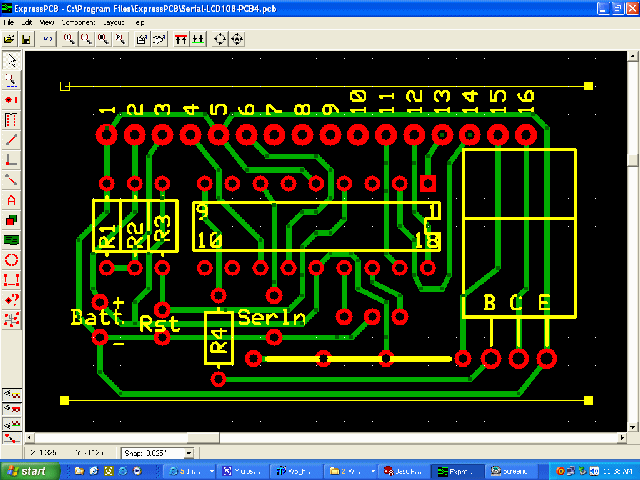
Task: Click the yellow board corner handle at top right
Action: 588,86
